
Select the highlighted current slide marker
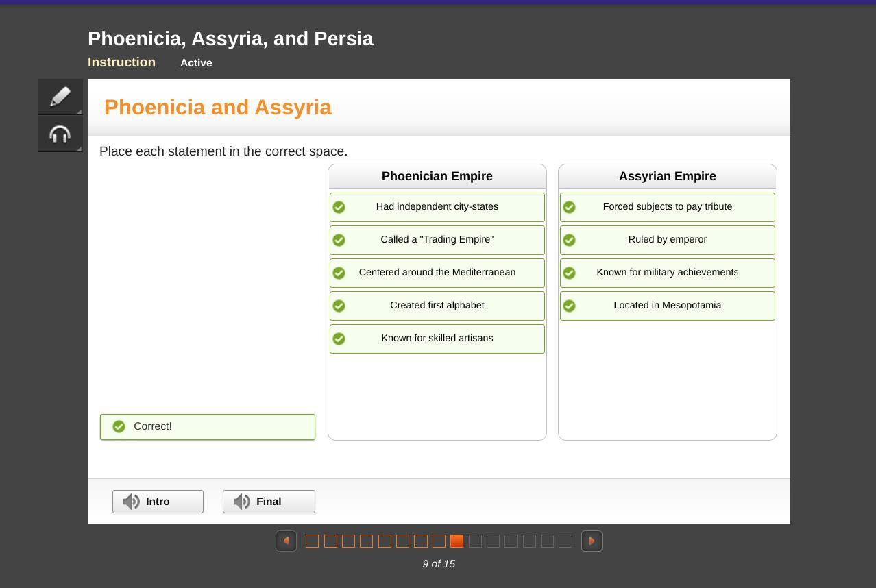(x=457, y=541)
